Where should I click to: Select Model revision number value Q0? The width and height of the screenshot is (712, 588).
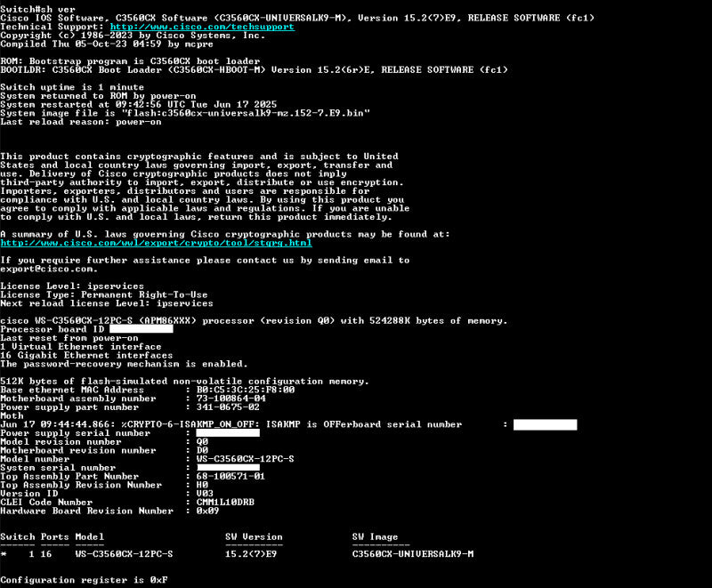(x=202, y=442)
